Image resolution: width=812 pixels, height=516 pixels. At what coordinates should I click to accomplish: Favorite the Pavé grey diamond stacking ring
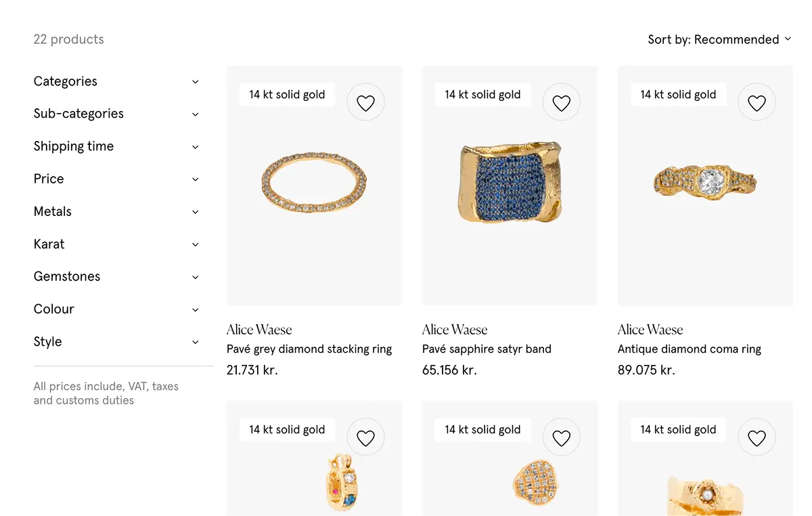pos(365,102)
